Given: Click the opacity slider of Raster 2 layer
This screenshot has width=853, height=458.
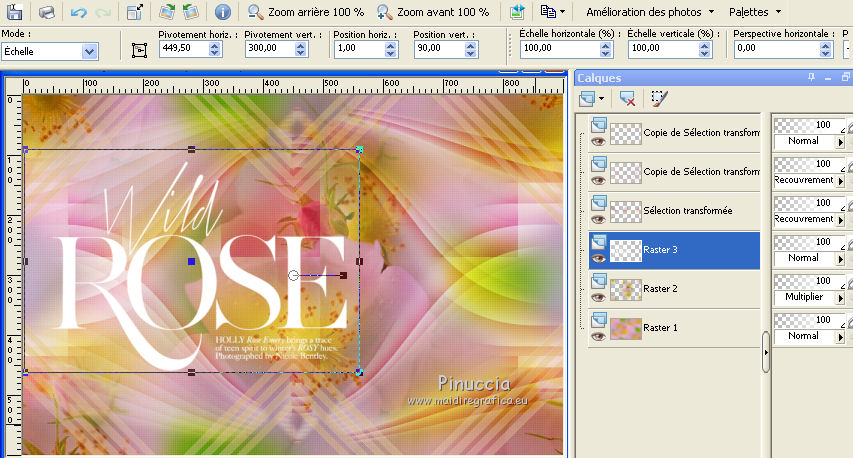Looking at the screenshot, I should click(809, 281).
